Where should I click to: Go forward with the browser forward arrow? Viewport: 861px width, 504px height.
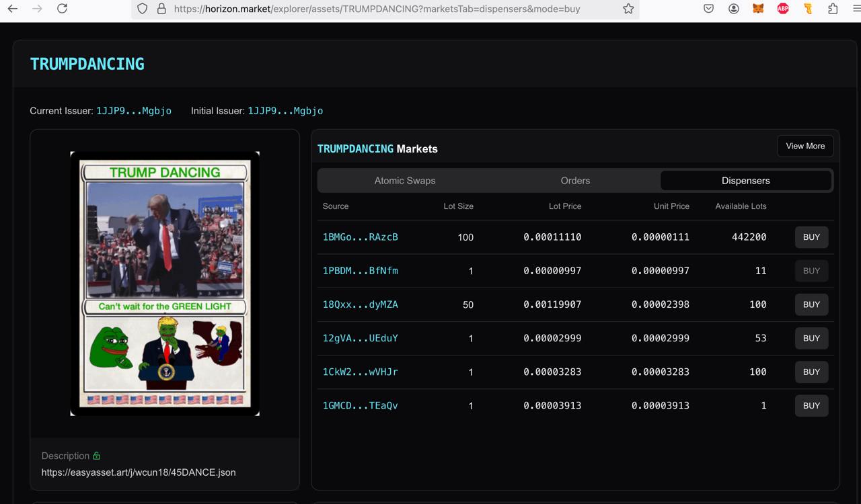click(x=37, y=9)
